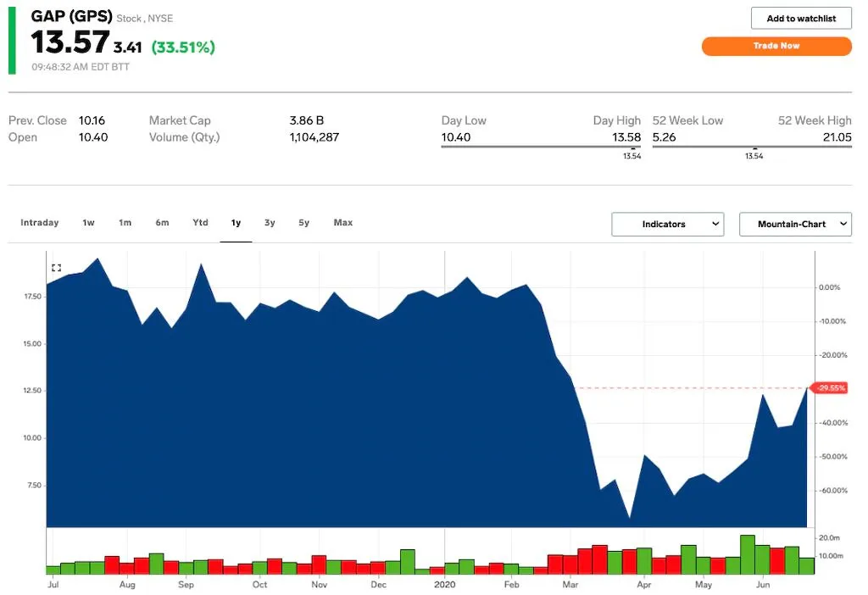Click the red -29.55% price marker

tap(829, 388)
